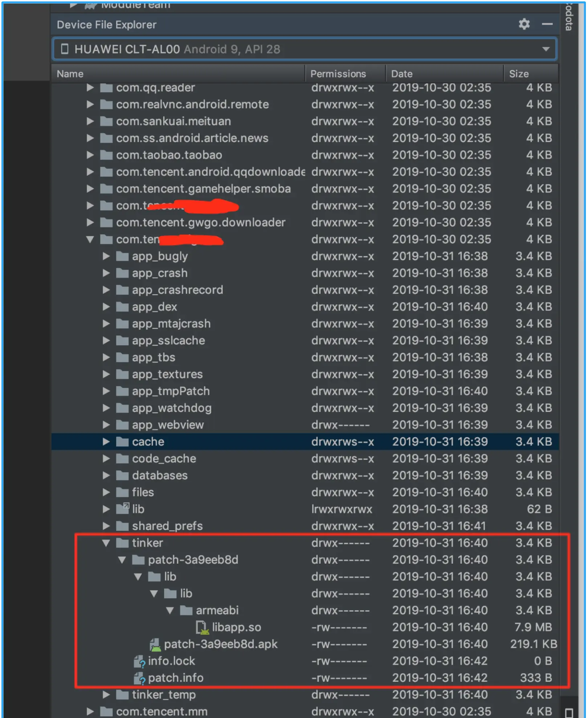Select the armeabi folder name
The image size is (588, 718).
coord(217,610)
